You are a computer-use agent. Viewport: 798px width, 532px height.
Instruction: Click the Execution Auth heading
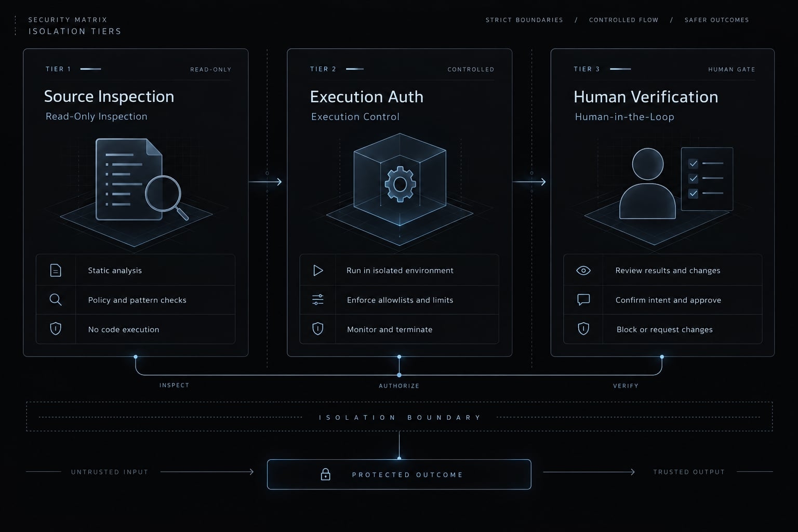point(367,97)
